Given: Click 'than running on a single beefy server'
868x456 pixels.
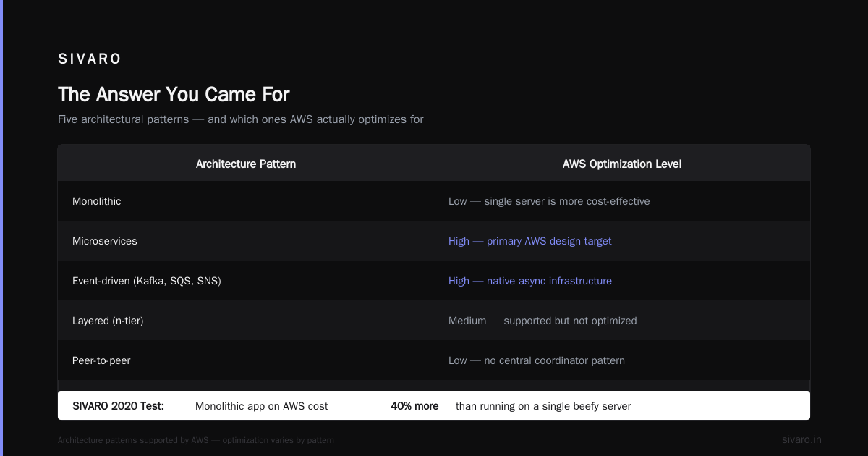Looking at the screenshot, I should click(543, 406).
